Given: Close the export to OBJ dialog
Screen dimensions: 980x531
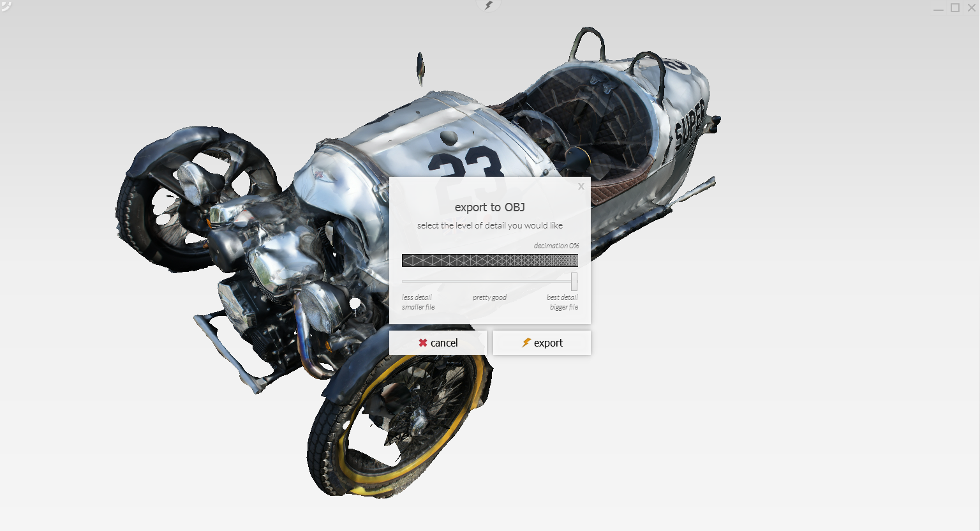Looking at the screenshot, I should tap(581, 187).
